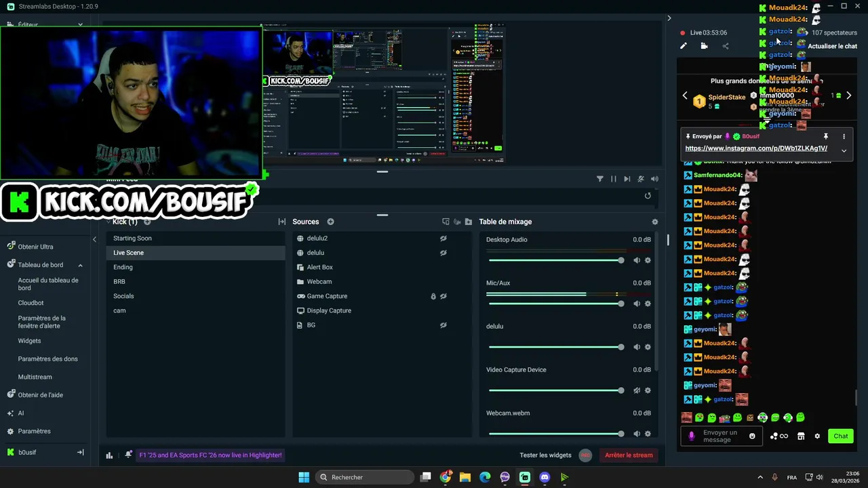Show the hidden delulu2 source
Screen dimensions: 868x488
coord(443,239)
